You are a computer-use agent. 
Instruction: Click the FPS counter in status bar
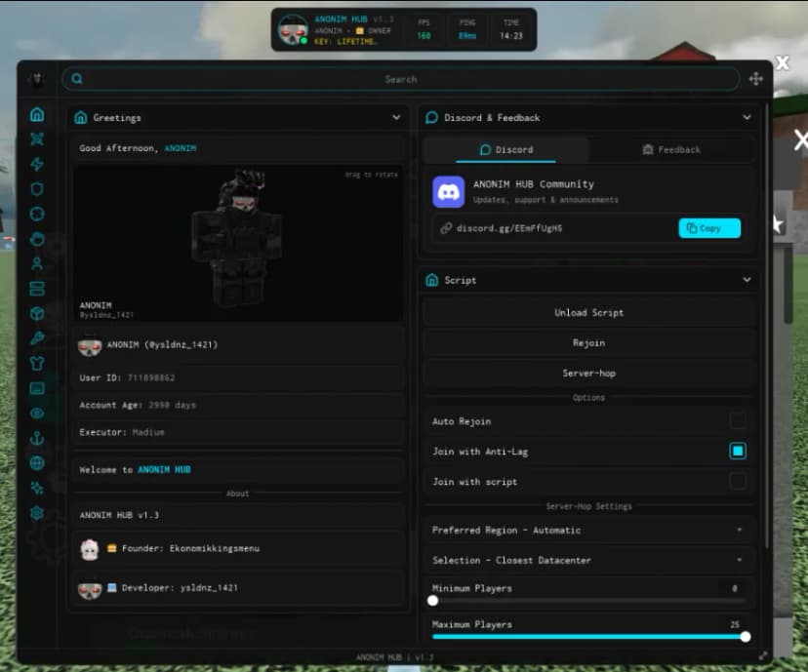(x=424, y=29)
